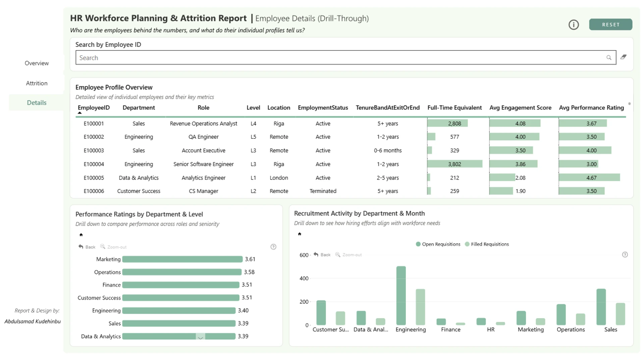Select the Details page tab
644x362 pixels.
[37, 103]
